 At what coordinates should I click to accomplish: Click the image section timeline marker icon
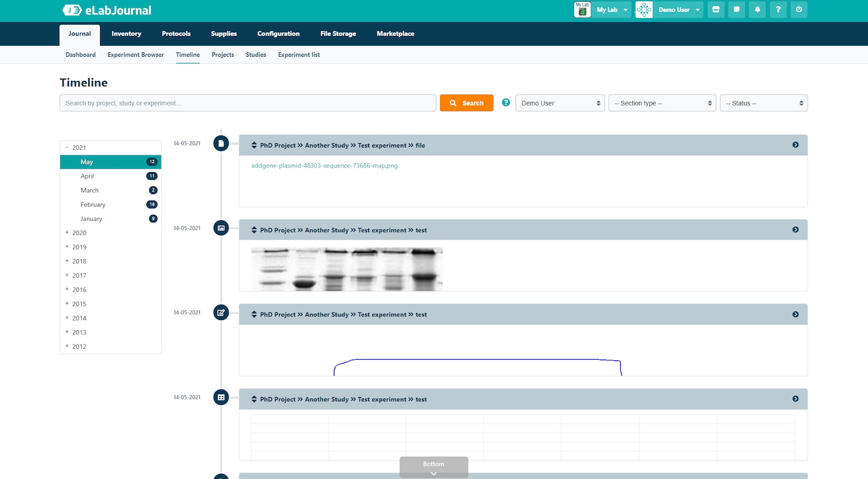click(221, 228)
